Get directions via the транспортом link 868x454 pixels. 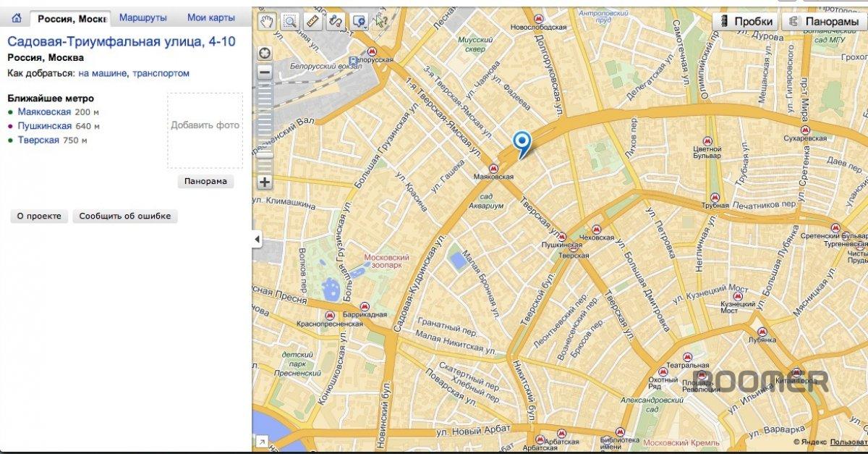pyautogui.click(x=161, y=73)
